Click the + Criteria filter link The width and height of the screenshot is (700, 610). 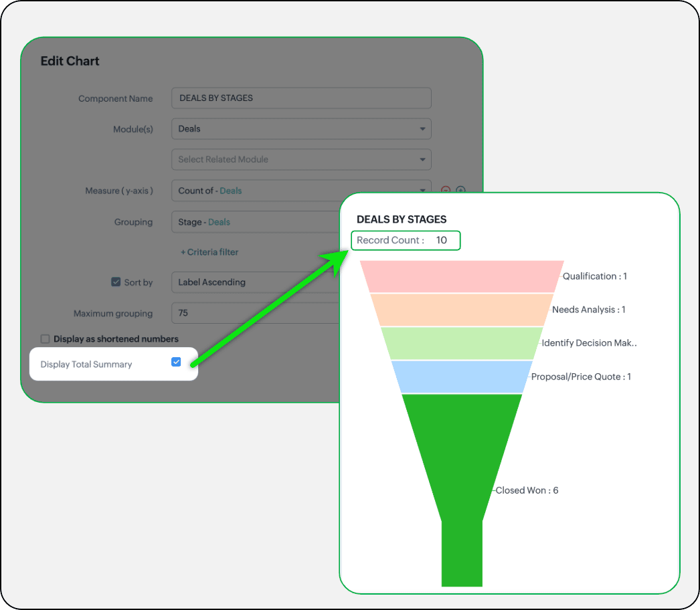pos(209,252)
